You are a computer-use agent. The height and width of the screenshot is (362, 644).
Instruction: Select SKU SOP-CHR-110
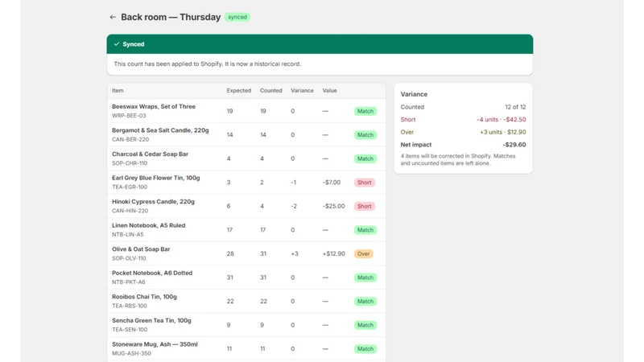130,163
